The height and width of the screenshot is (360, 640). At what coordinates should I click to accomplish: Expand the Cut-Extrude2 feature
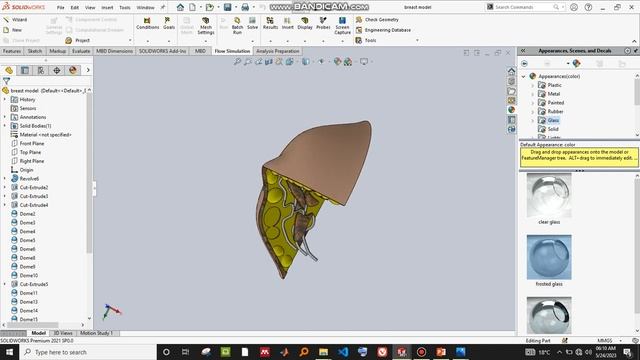5,187
